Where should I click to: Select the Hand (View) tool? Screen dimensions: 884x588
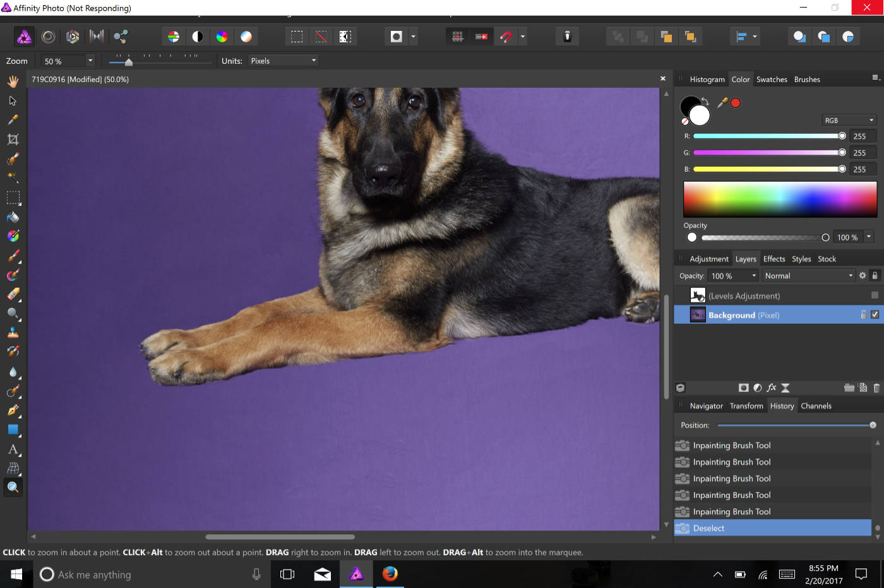pos(13,81)
